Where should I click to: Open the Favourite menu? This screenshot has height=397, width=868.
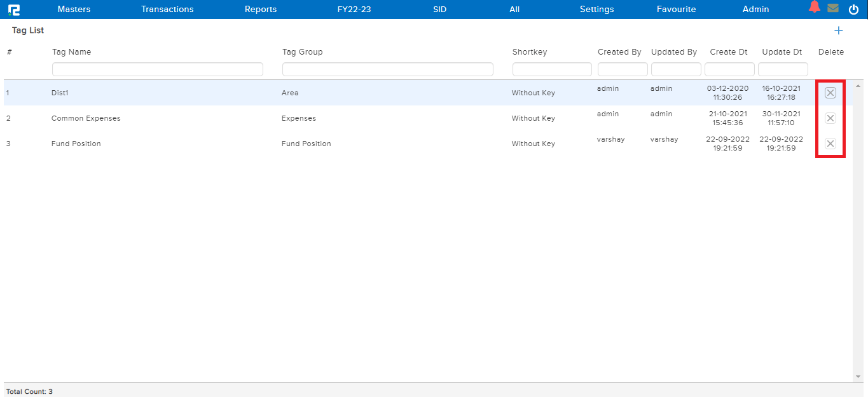(676, 10)
